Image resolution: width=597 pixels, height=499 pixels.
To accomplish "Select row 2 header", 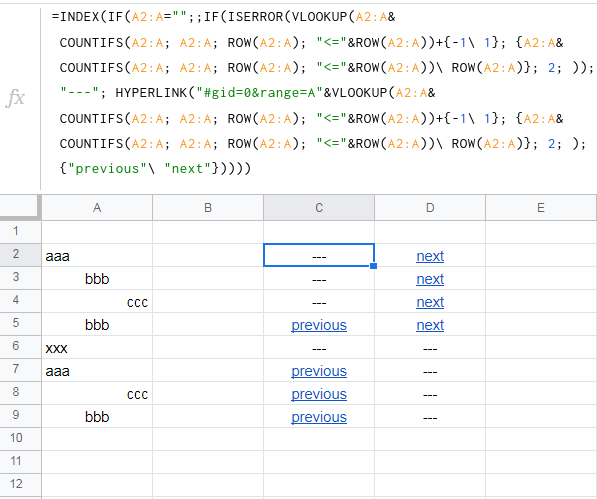I will 20,254.
